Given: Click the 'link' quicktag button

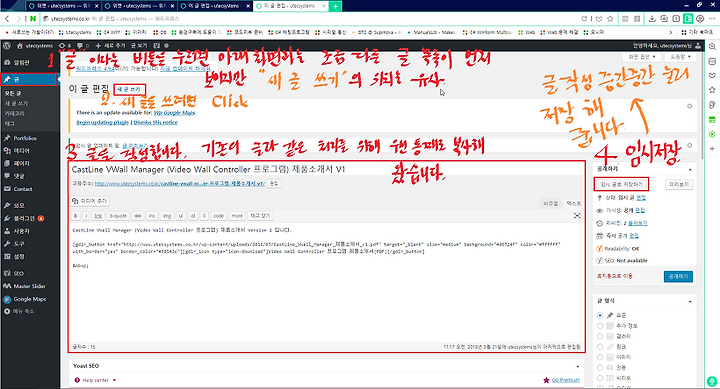Looking at the screenshot, I should tap(98, 215).
